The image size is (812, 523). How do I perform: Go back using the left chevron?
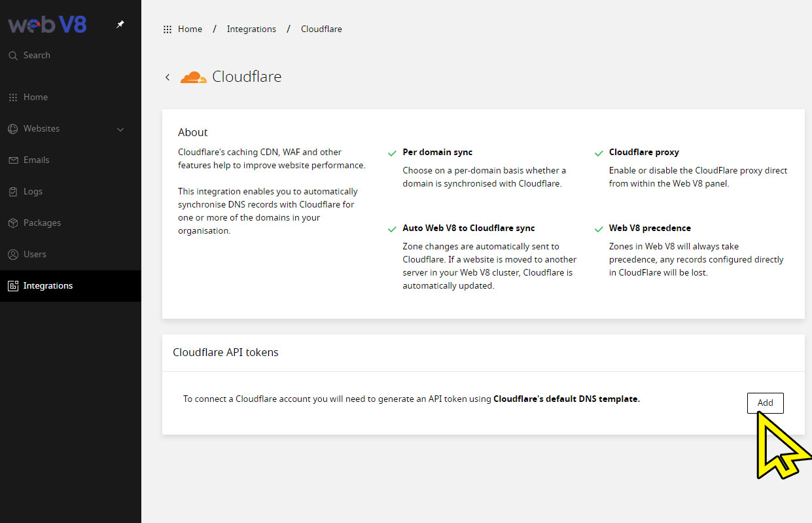168,77
